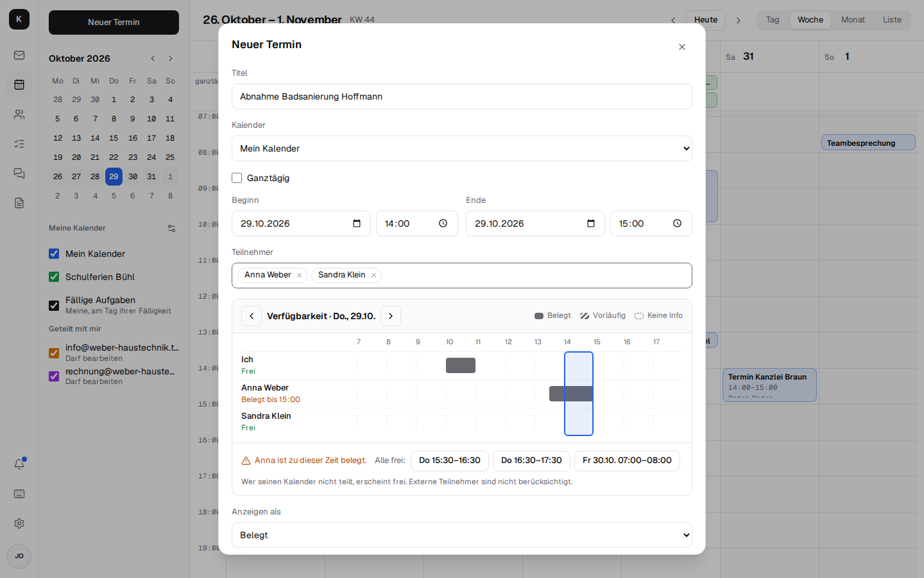
Task: Open the time picker for Beginn 14:00
Action: [443, 223]
